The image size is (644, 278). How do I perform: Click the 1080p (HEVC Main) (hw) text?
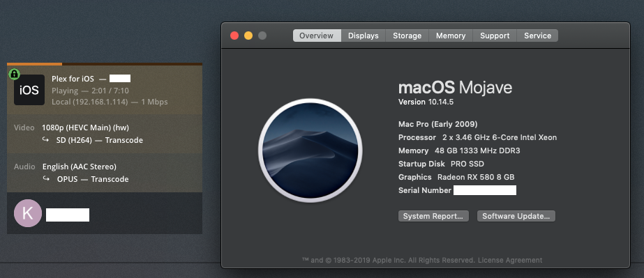coord(85,128)
